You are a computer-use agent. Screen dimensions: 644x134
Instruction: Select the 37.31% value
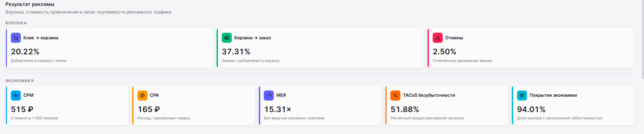tap(236, 52)
